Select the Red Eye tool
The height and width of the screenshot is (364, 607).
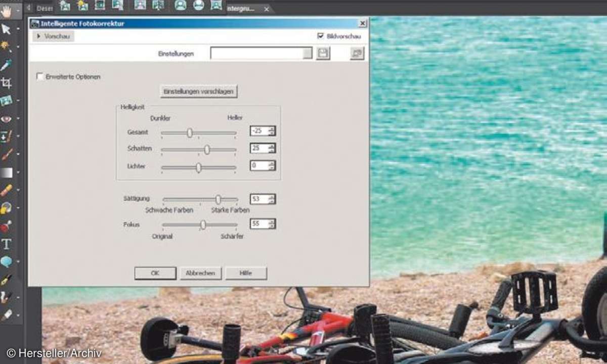6,119
